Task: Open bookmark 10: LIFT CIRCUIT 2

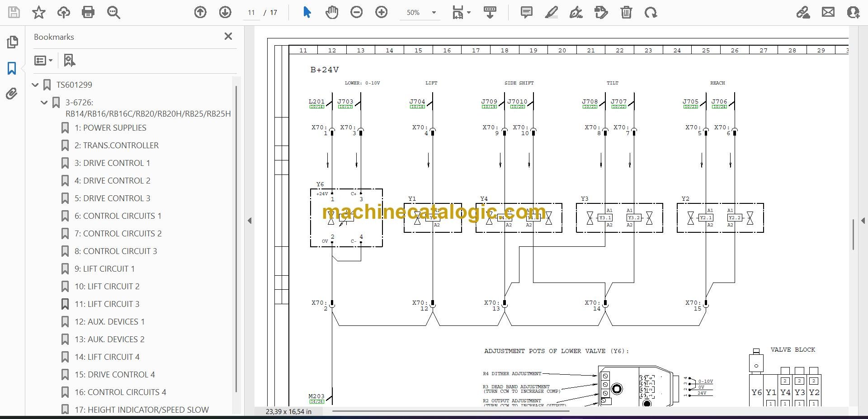Action: tap(107, 287)
